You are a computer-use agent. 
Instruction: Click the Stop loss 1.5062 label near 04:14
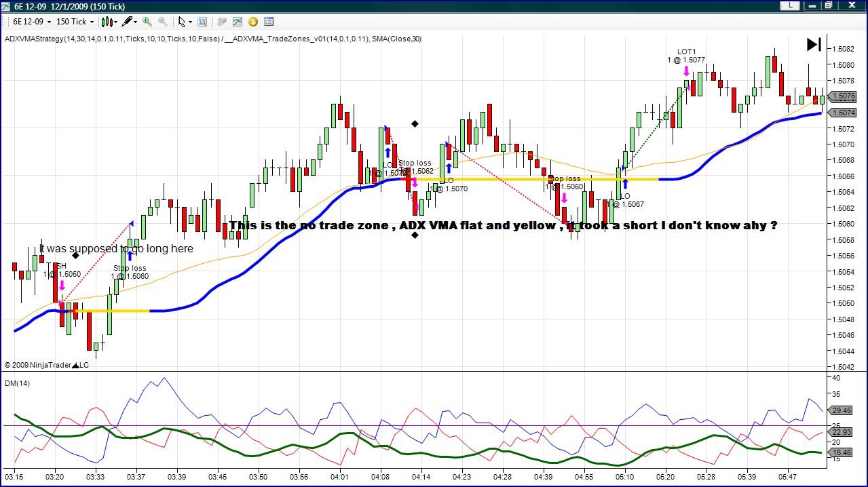[x=415, y=167]
